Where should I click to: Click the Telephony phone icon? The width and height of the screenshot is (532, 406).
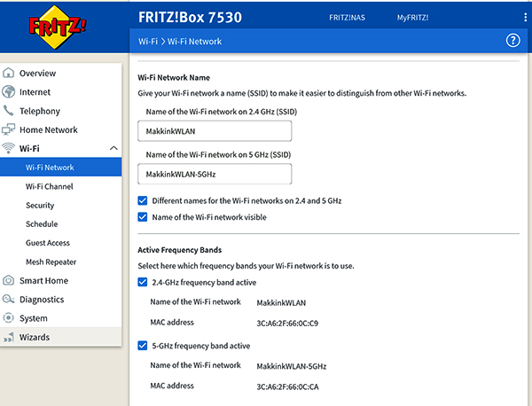9,111
